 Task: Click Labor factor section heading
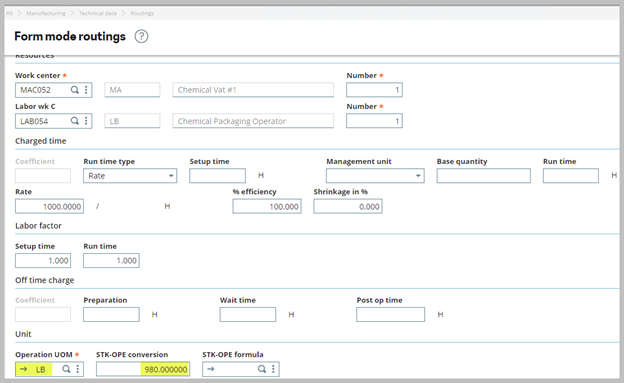click(x=39, y=226)
